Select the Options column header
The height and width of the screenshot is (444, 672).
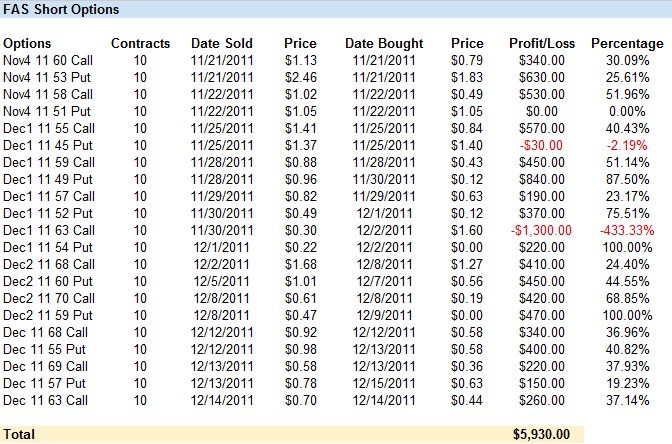point(27,44)
